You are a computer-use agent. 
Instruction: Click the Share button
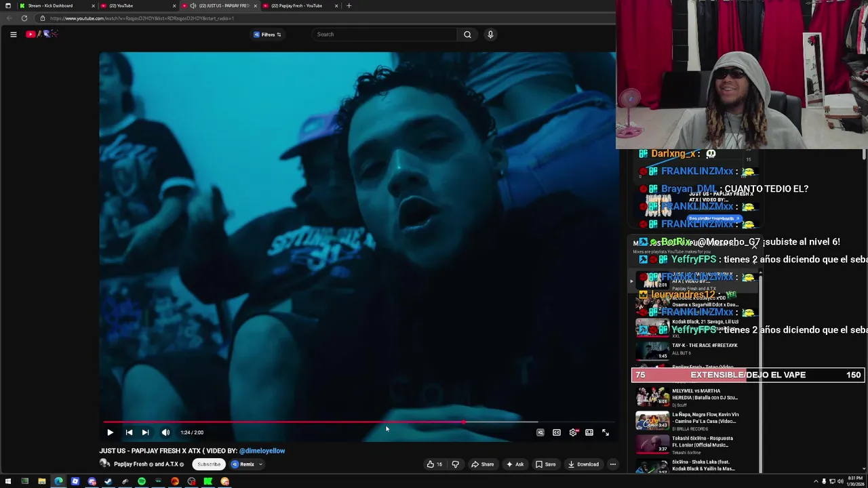pos(483,464)
